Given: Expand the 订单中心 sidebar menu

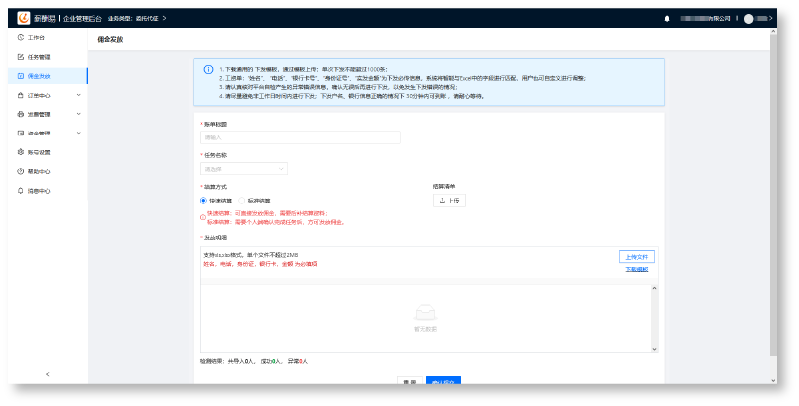Looking at the screenshot, I should (44, 95).
